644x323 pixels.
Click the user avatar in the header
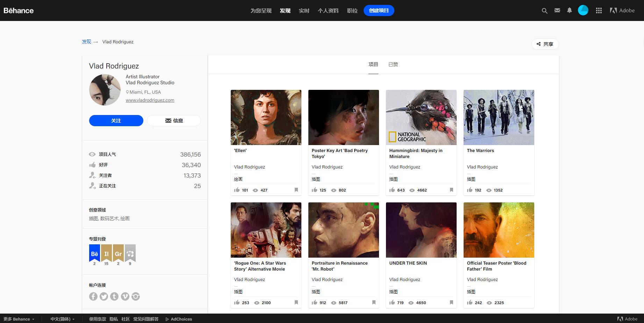tap(583, 10)
